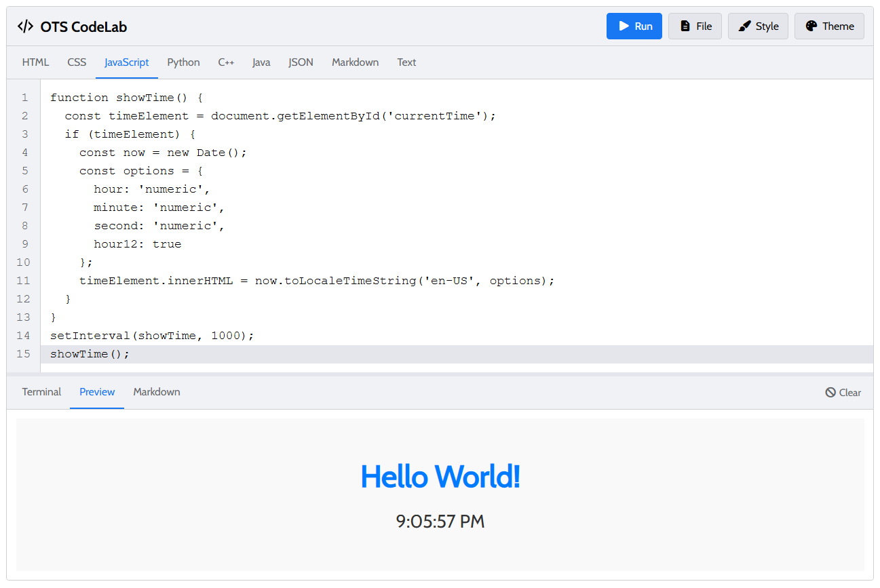Click the Style paintbrush icon

pos(745,26)
